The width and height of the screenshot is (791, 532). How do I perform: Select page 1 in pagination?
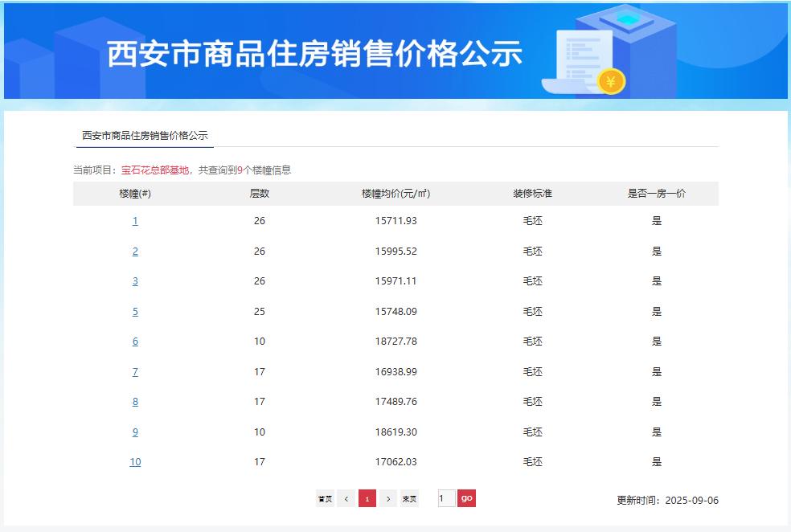[367, 499]
